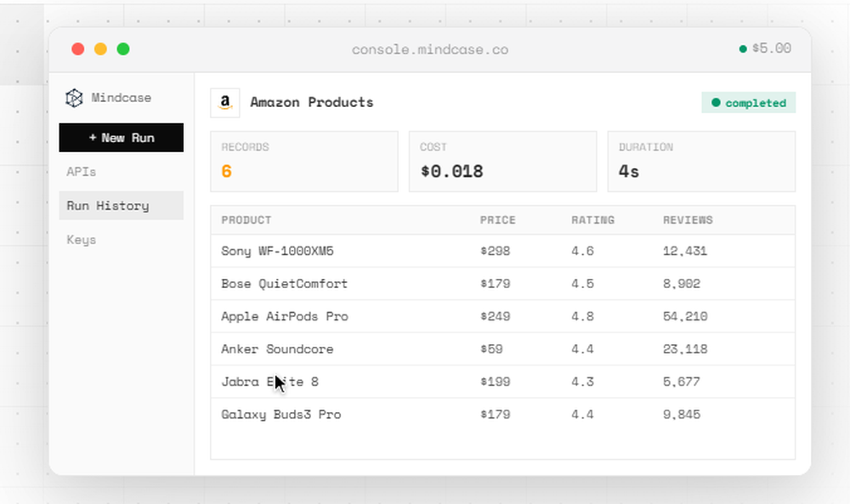Click the Amazon Products title
The height and width of the screenshot is (504, 850).
[312, 103]
